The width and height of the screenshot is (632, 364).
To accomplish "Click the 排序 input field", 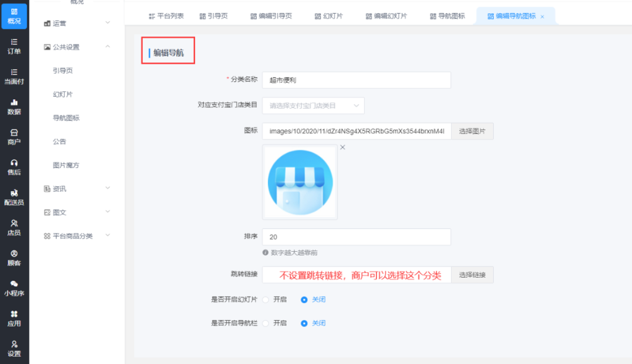I will click(x=356, y=237).
